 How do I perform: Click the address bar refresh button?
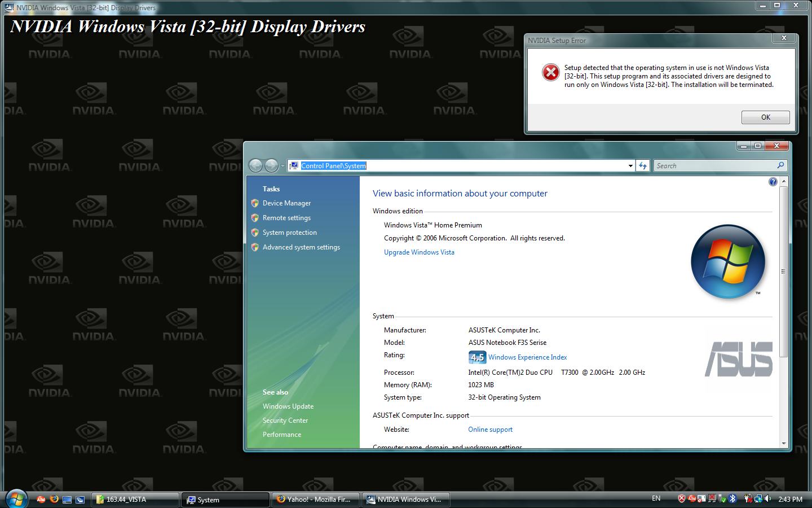(643, 165)
